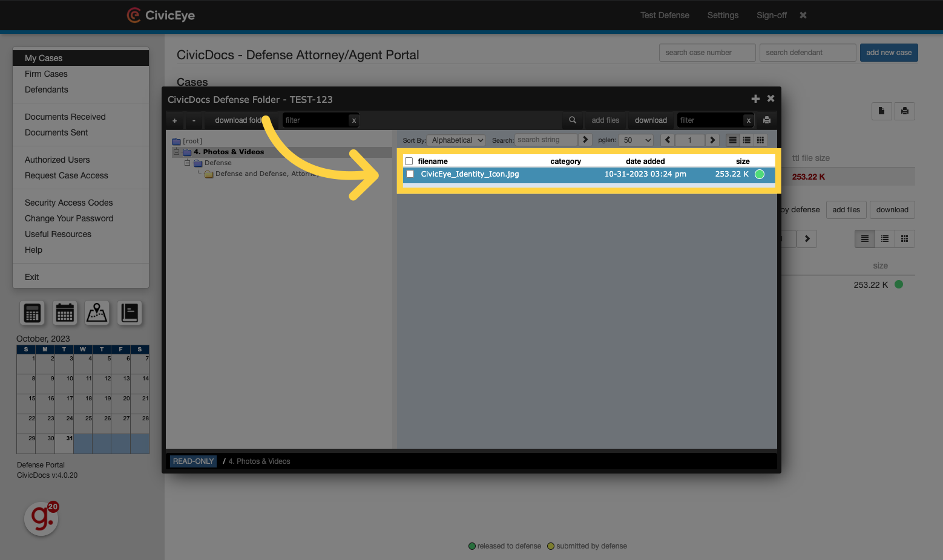
Task: Open the map location tool in sidebar
Action: click(x=97, y=313)
